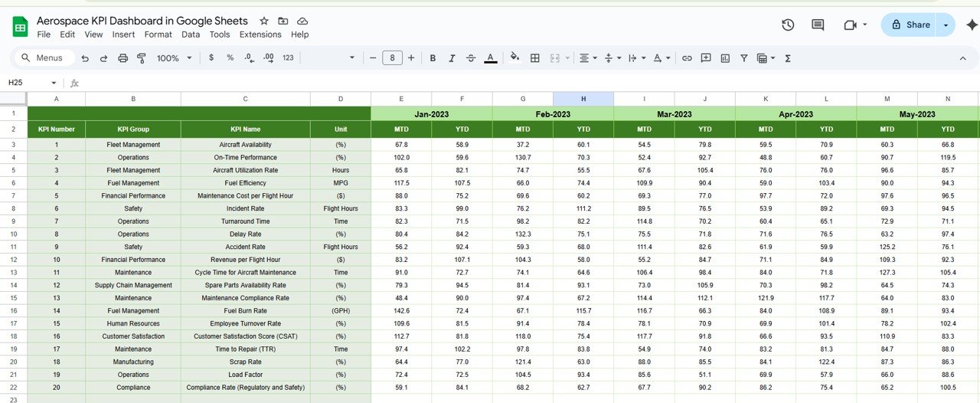The width and height of the screenshot is (980, 403).
Task: Create a filter
Action: [743, 58]
